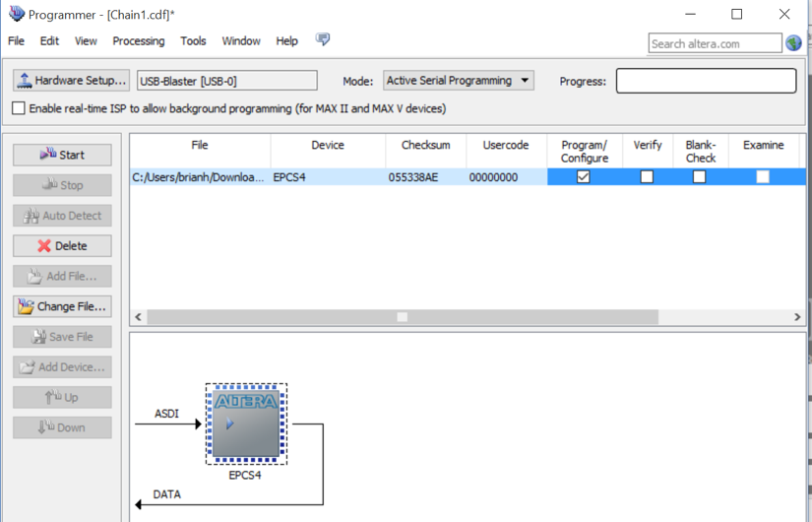Open the Mode dropdown

pyautogui.click(x=459, y=81)
